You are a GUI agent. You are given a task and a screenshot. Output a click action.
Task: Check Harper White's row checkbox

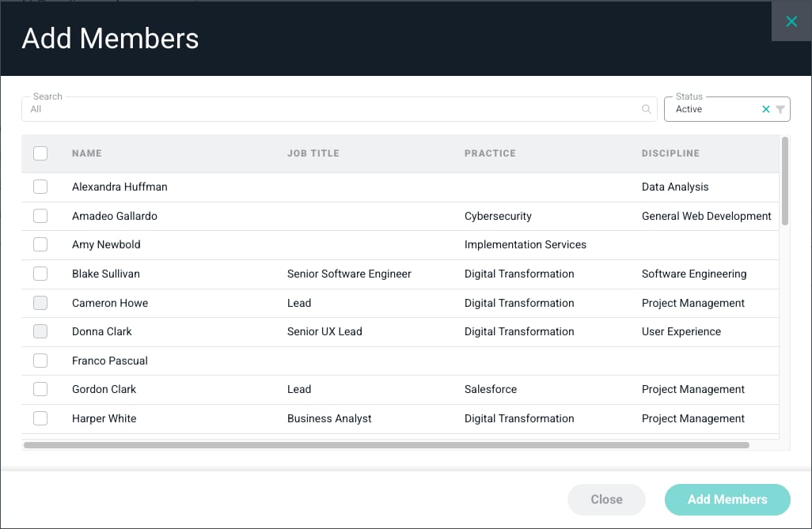coord(40,418)
